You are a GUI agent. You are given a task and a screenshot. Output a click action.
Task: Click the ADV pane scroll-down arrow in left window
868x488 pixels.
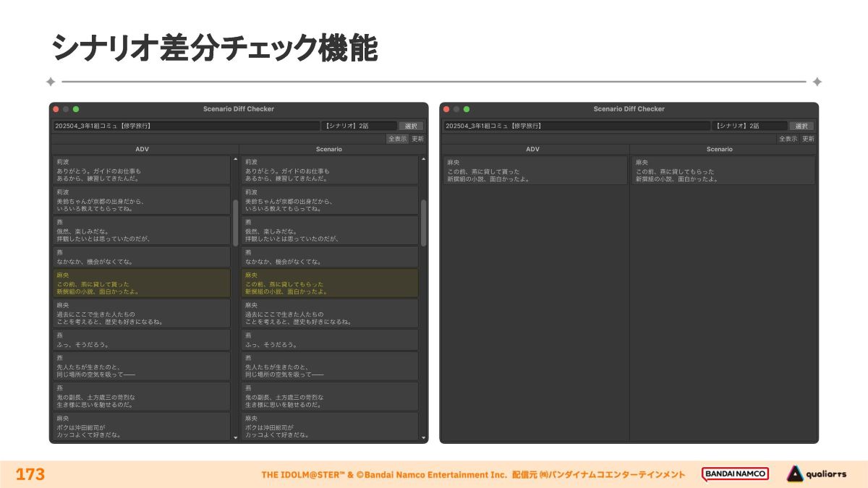coord(235,437)
